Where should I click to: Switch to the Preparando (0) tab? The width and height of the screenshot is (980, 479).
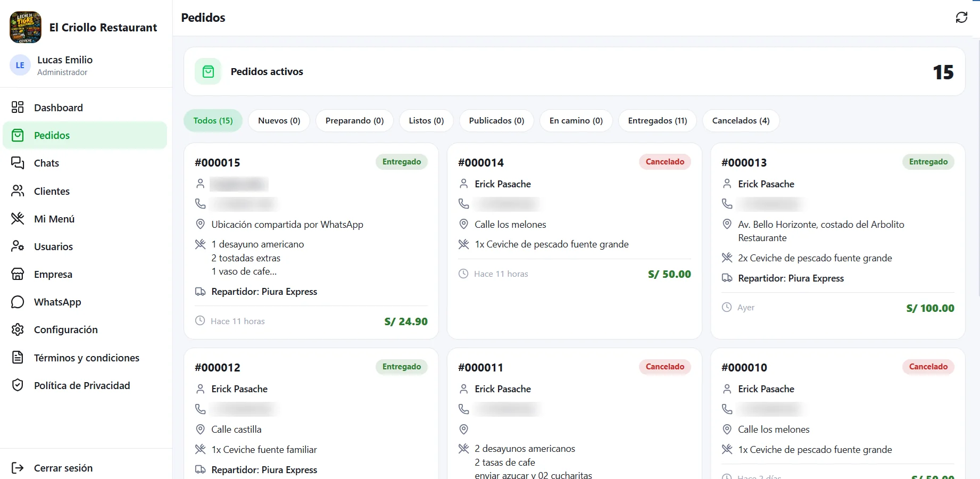coord(354,121)
